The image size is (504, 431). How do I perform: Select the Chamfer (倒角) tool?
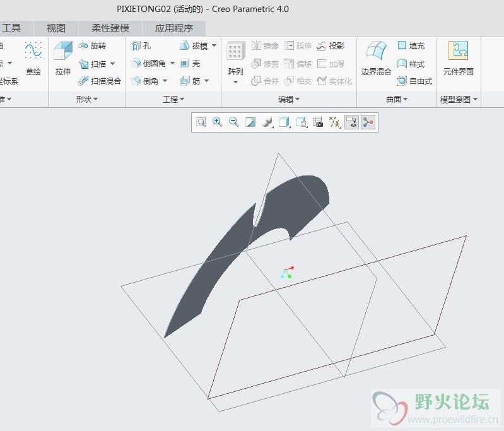pyautogui.click(x=144, y=81)
